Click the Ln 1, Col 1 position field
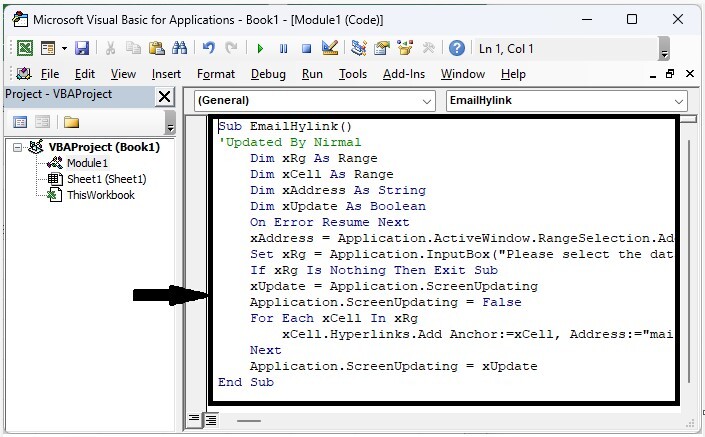 point(566,49)
